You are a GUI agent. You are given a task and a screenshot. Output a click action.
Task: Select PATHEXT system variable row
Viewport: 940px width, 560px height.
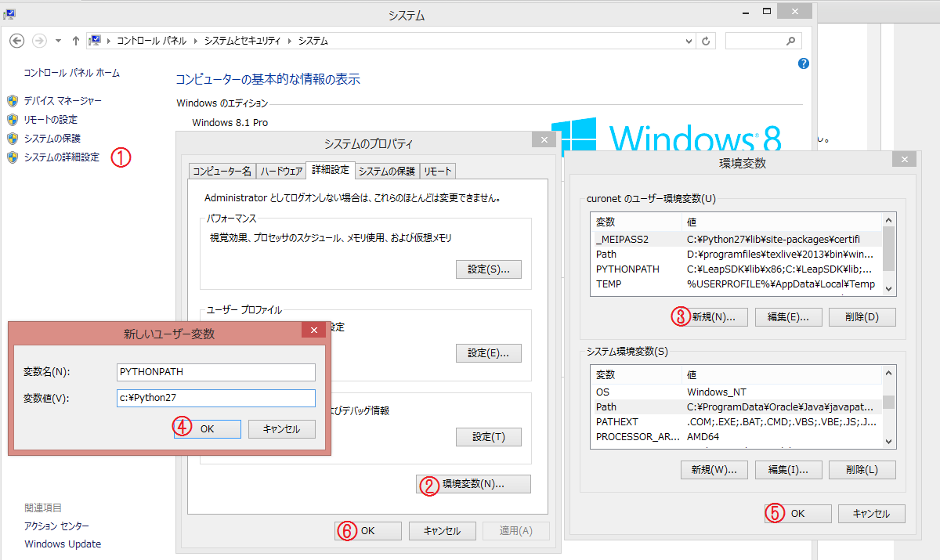[x=736, y=421]
